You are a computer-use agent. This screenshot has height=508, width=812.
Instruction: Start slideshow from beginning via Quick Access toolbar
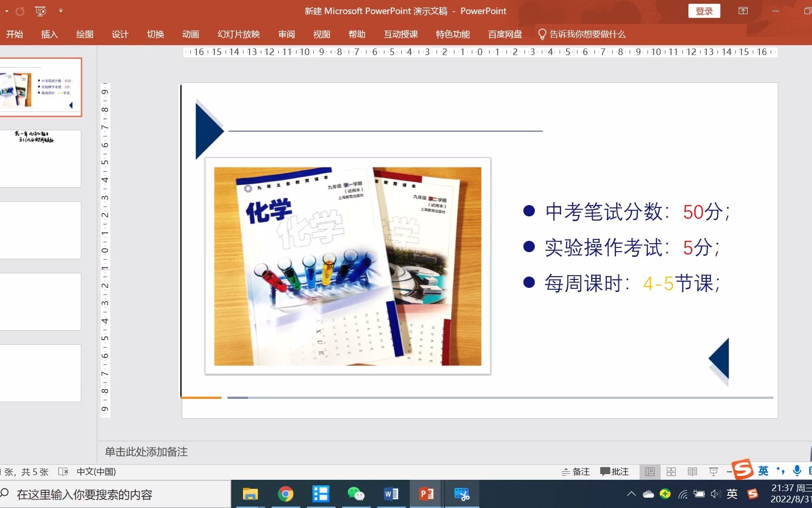(x=40, y=11)
